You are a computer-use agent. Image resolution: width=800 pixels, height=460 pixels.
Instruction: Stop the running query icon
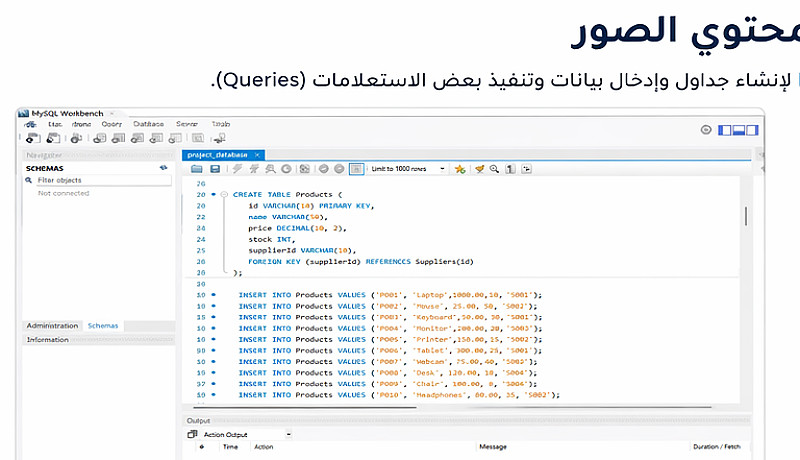click(x=286, y=169)
